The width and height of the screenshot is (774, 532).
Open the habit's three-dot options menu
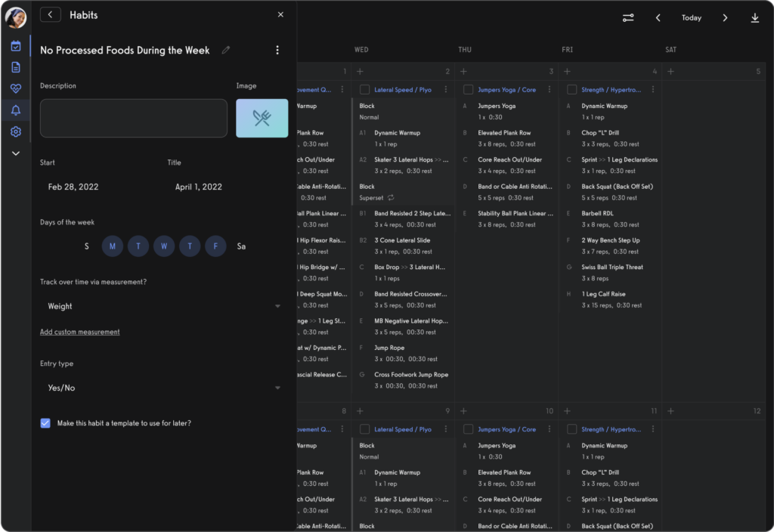277,50
